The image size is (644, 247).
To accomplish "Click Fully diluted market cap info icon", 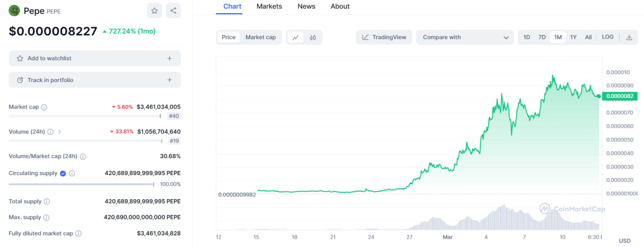I will click(x=78, y=233).
